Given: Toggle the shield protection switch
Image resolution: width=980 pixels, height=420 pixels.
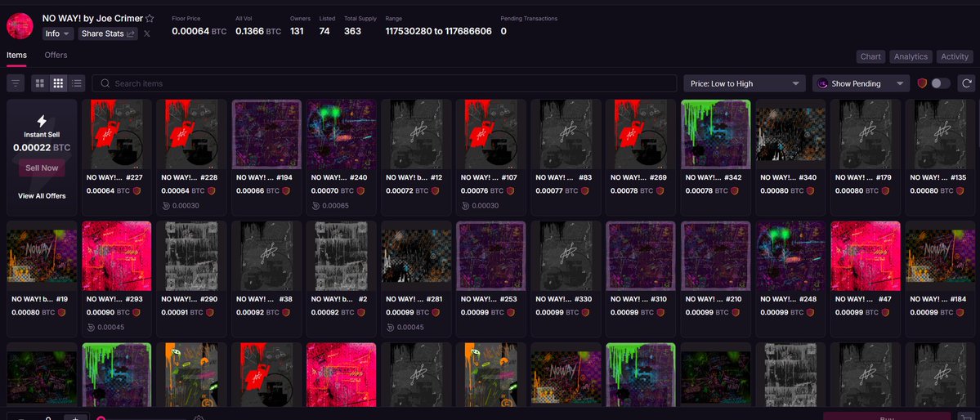Looking at the screenshot, I should [x=941, y=83].
